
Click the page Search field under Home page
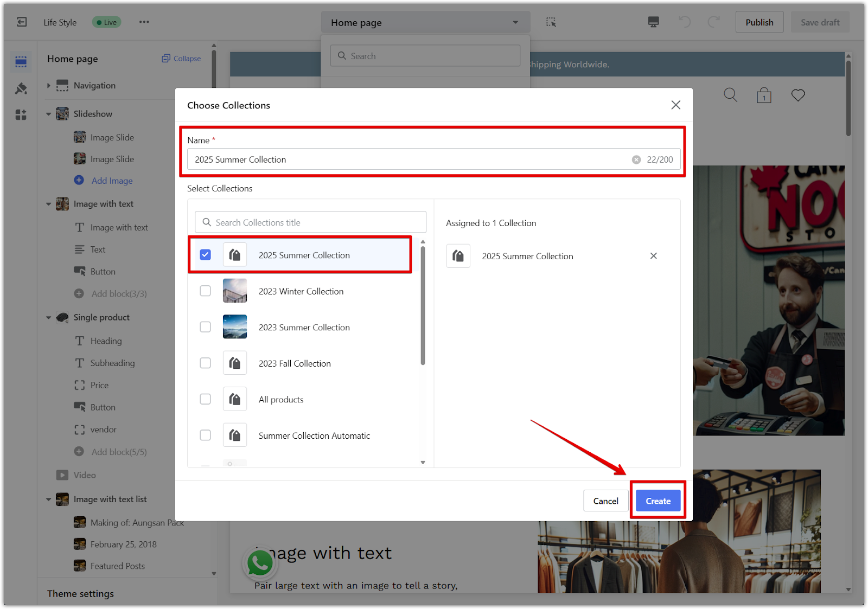click(425, 56)
